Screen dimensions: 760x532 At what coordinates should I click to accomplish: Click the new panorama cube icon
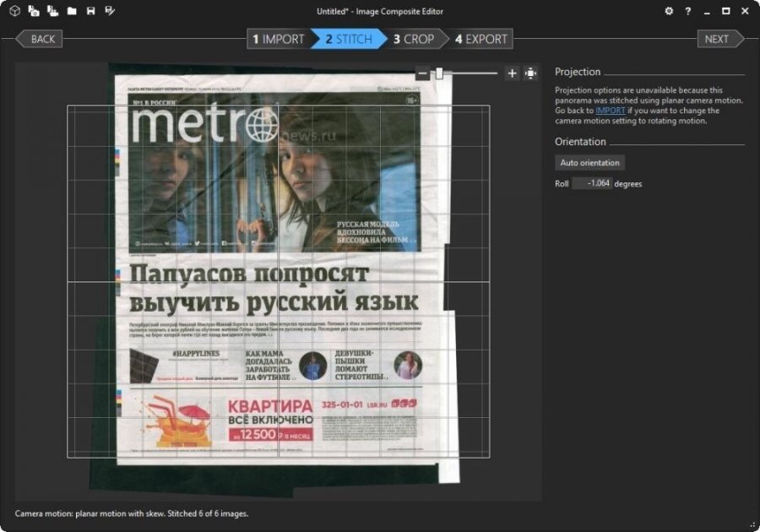(x=15, y=11)
